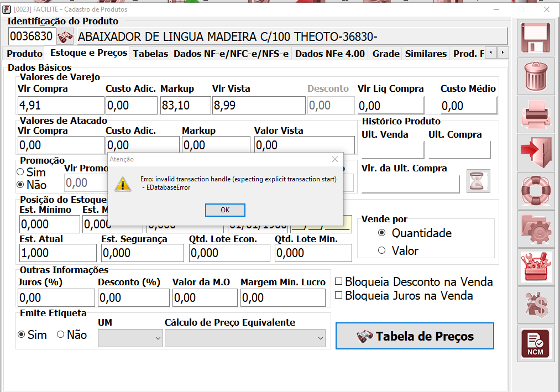Click the Juros (%) input field

click(56, 297)
